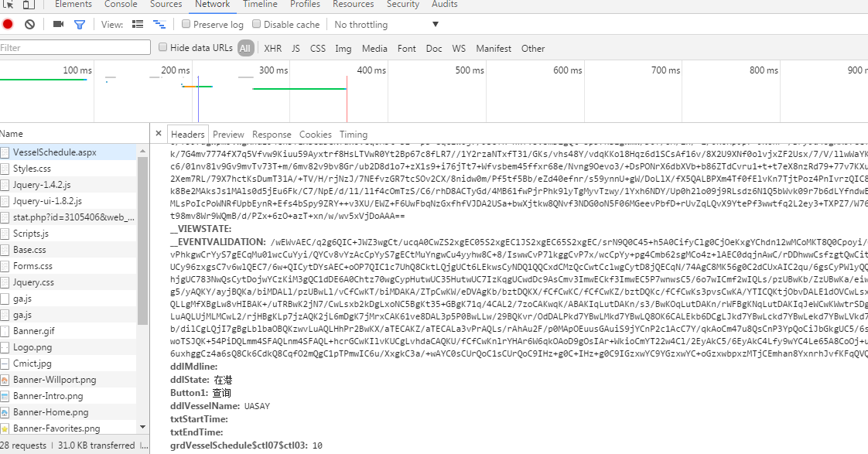
Task: Click the request list vertical scrollbar thumb
Action: tap(143, 241)
